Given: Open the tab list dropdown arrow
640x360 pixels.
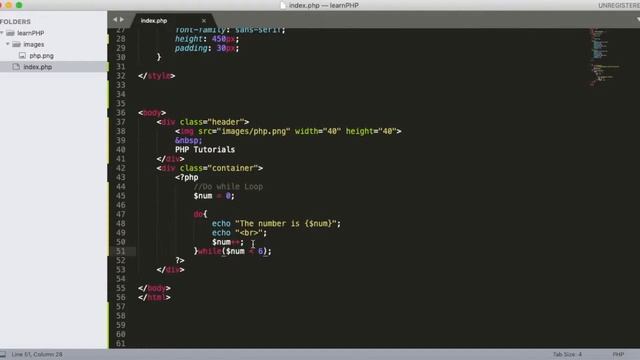Looking at the screenshot, I should pos(637,20).
